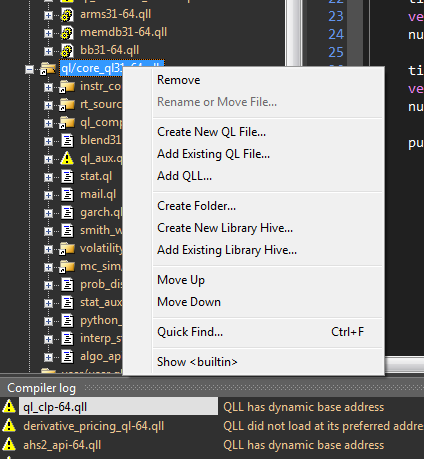The height and width of the screenshot is (459, 424).
Task: Click warning icon next to derivative_pricing_ql-64.qll
Action: coord(9,426)
